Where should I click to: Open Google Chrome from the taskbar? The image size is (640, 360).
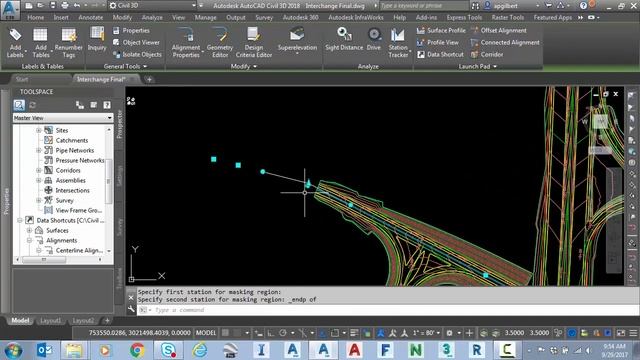tap(137, 350)
